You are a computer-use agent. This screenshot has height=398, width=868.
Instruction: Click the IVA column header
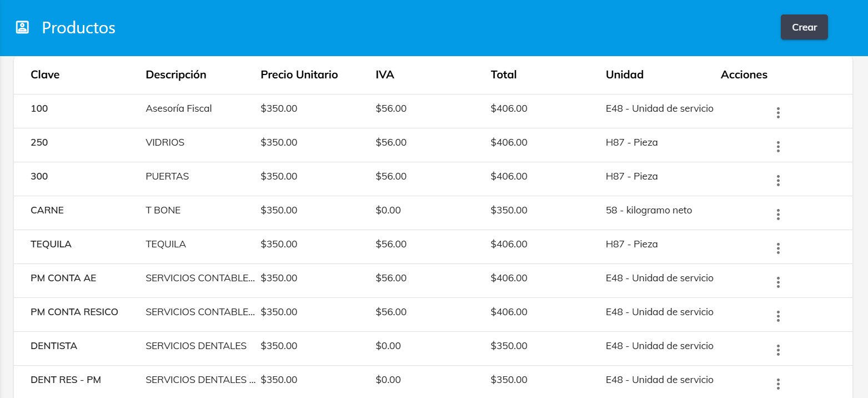[x=385, y=74]
